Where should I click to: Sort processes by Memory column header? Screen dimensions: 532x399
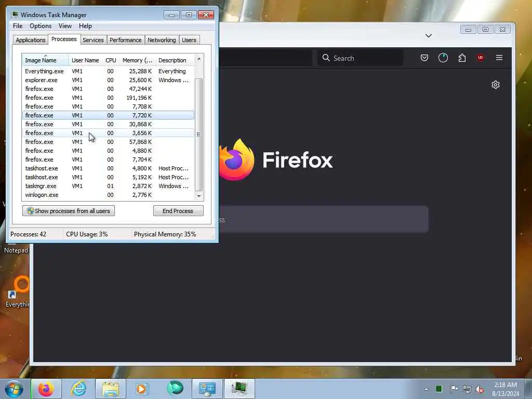tap(137, 60)
